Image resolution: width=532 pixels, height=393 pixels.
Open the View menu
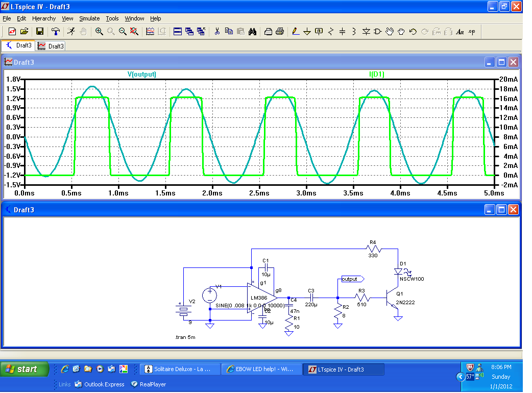pos(67,18)
